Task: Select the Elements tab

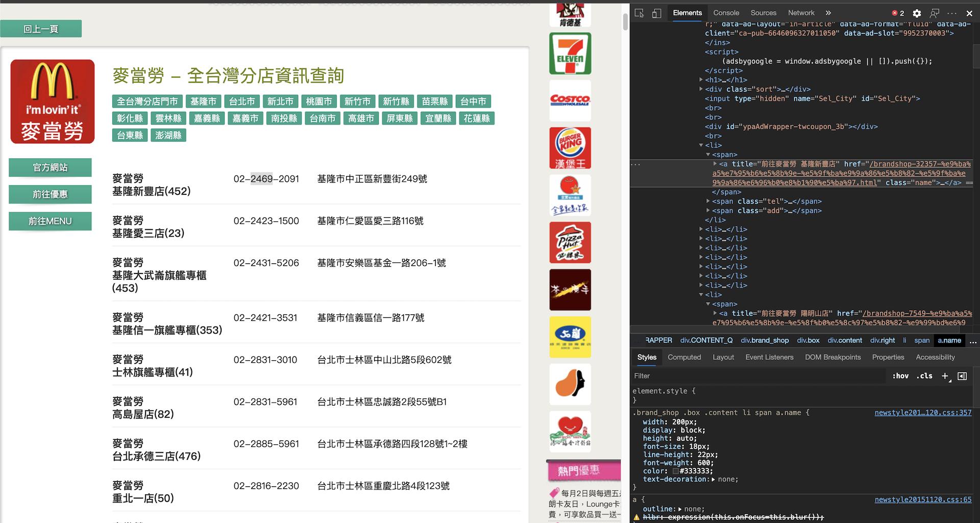Action: tap(687, 13)
